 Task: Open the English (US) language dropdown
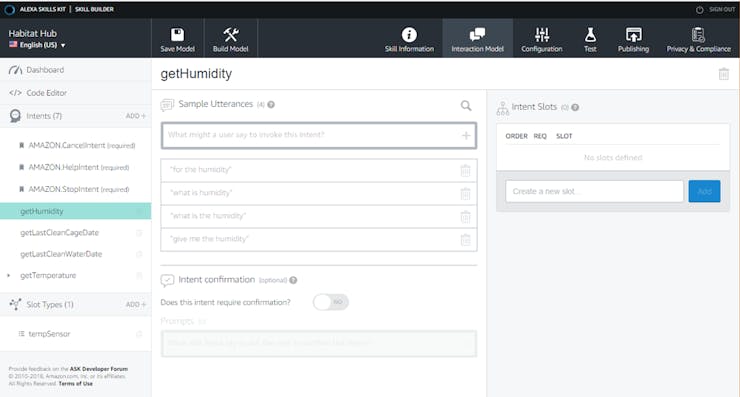point(37,45)
